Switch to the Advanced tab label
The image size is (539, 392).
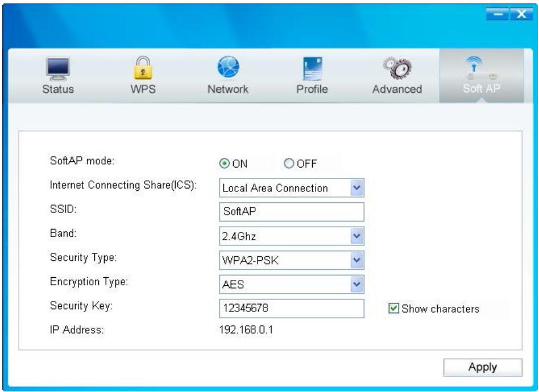pos(397,89)
